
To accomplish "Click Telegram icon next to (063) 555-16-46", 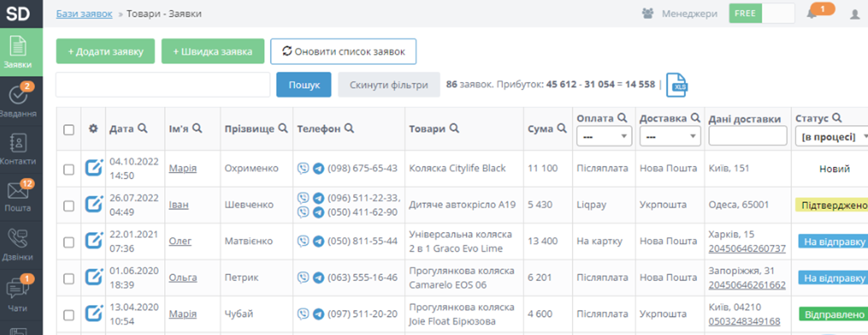I will pyautogui.click(x=318, y=277).
